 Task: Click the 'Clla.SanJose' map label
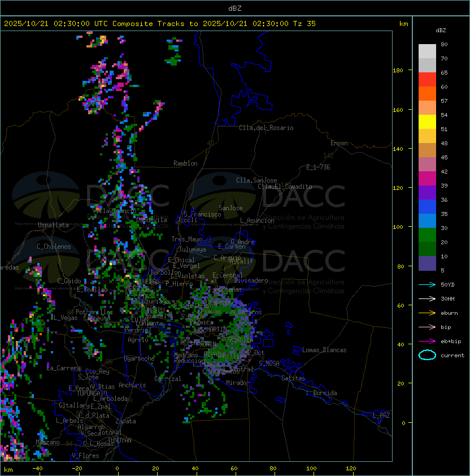(256, 180)
